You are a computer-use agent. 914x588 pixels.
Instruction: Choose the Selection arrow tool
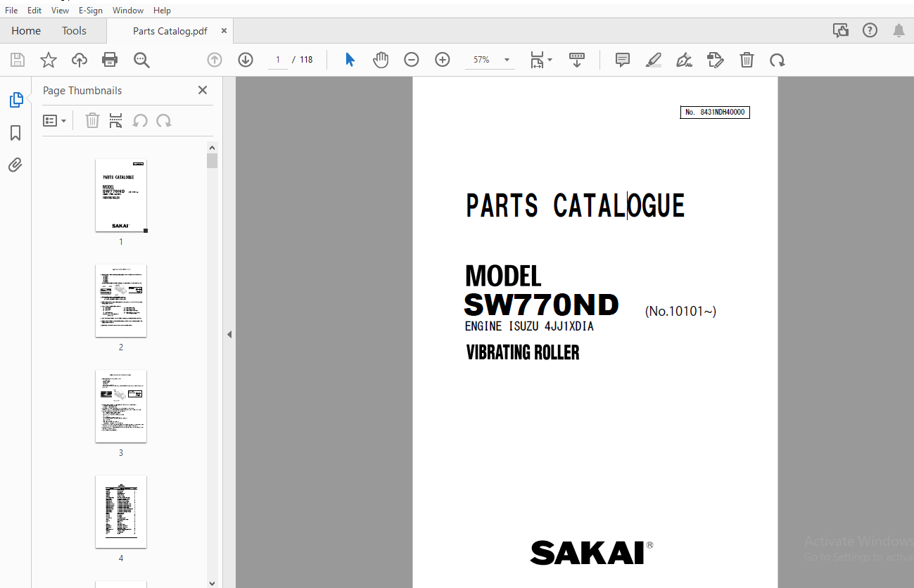click(350, 60)
